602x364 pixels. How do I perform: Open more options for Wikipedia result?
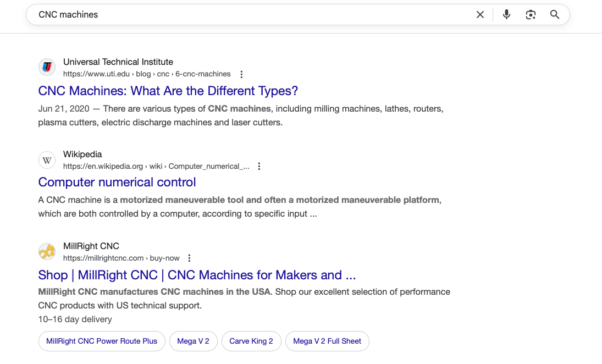(259, 166)
